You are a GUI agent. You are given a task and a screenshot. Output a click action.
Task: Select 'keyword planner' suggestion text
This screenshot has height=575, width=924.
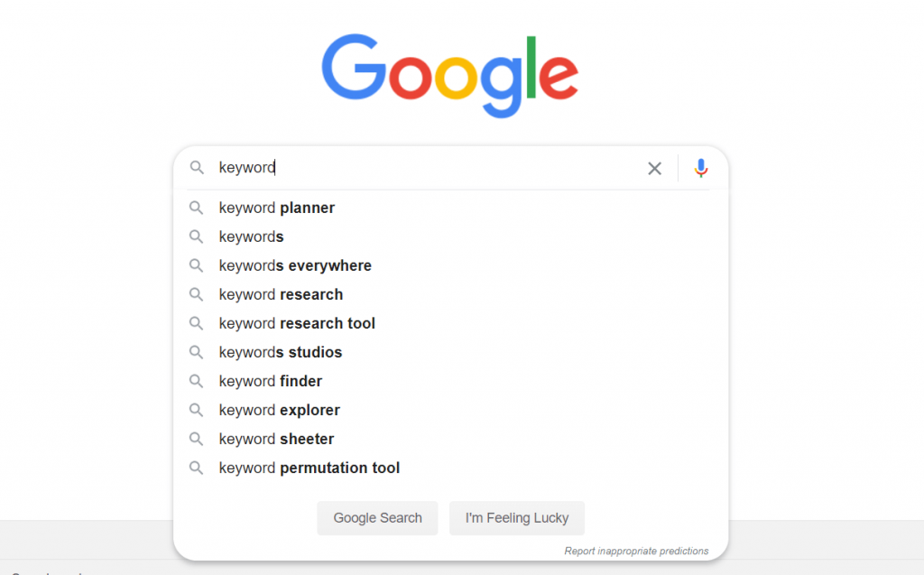coord(277,208)
